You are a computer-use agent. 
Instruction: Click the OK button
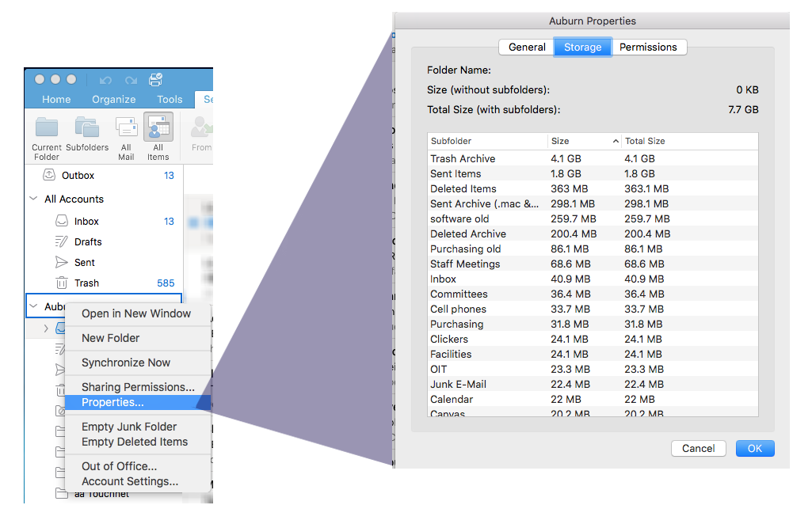tap(754, 449)
